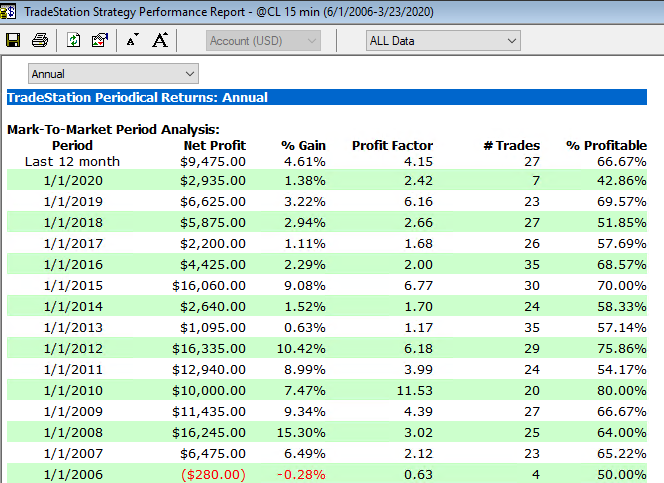Click the 42.86% profitable value

point(622,181)
